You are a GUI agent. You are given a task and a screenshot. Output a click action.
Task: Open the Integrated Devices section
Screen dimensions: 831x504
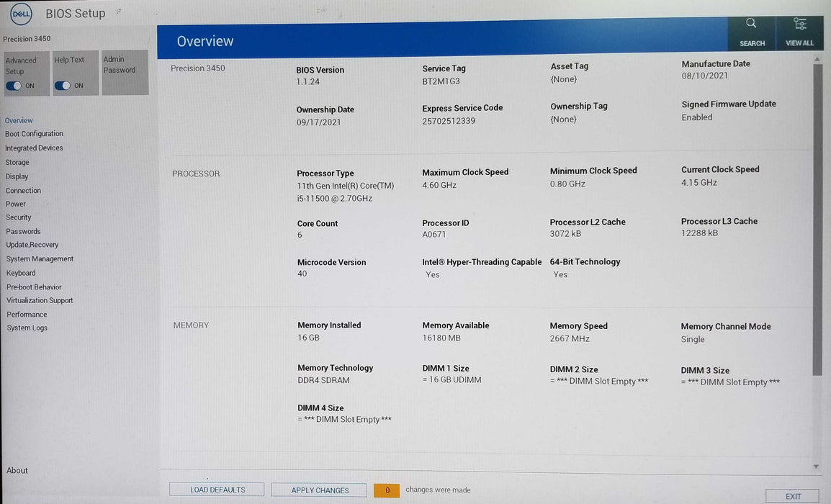(x=33, y=148)
